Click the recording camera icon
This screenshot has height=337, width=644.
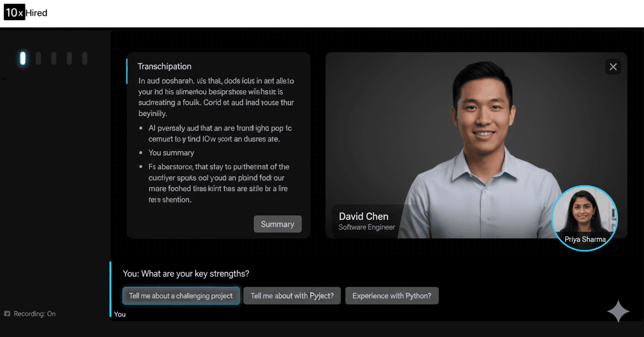(x=7, y=314)
